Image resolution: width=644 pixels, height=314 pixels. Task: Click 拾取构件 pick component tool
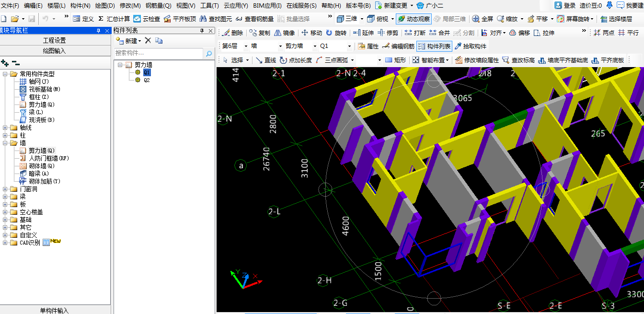(470, 47)
